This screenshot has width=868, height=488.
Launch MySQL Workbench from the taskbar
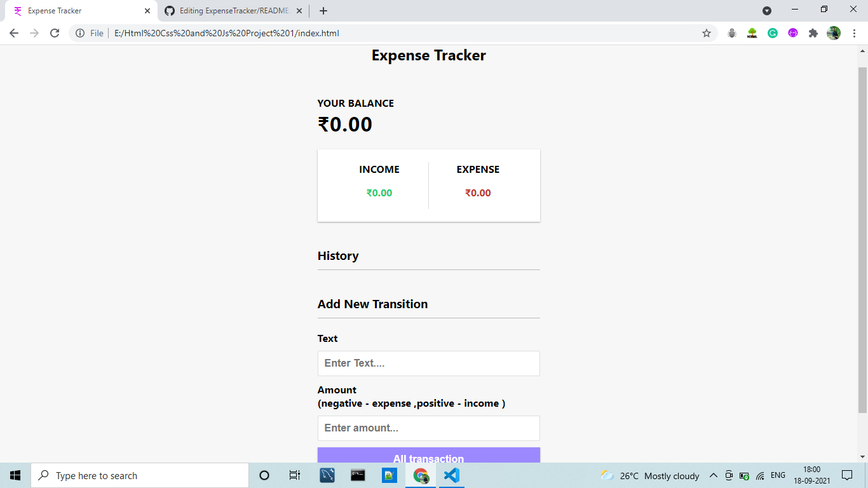coord(327,475)
